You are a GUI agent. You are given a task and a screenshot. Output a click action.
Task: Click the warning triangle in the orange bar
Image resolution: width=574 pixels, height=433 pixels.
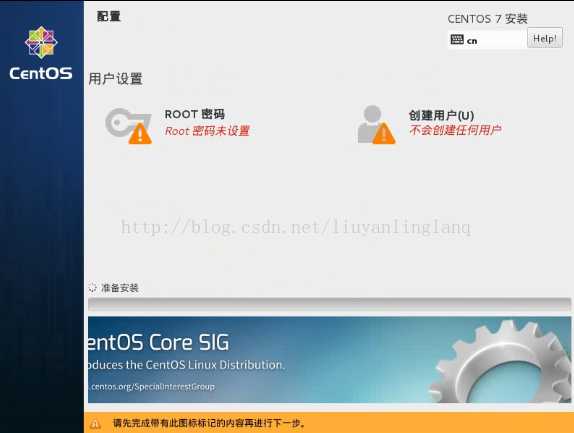point(95,424)
